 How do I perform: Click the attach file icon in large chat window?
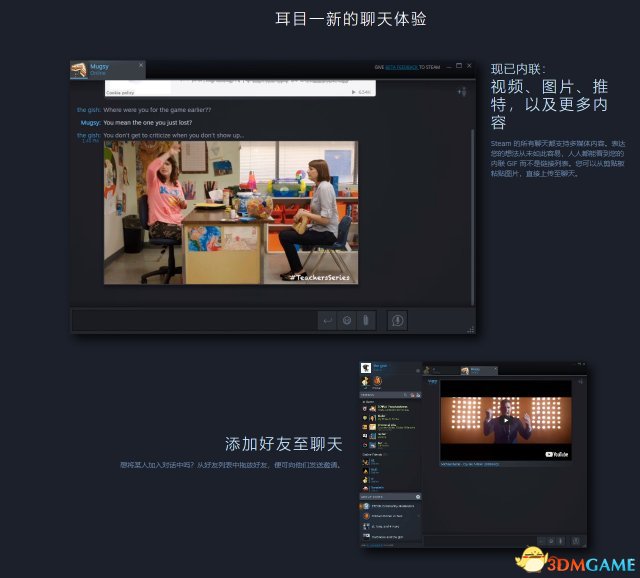[x=365, y=320]
